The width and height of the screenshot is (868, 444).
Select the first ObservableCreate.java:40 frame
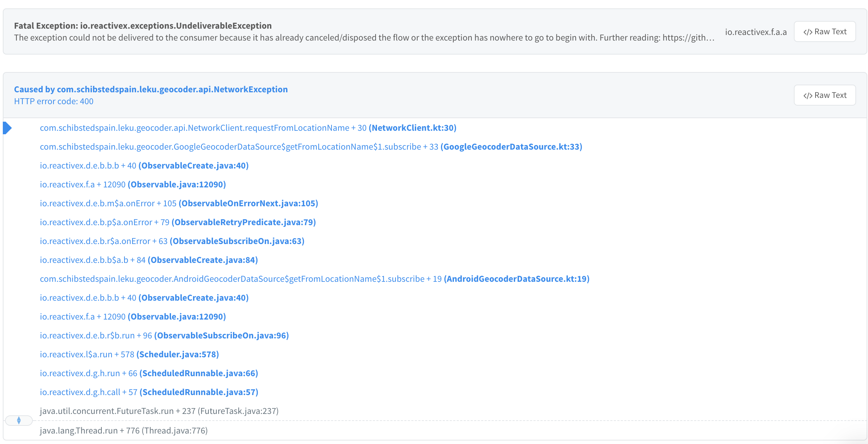(x=143, y=165)
